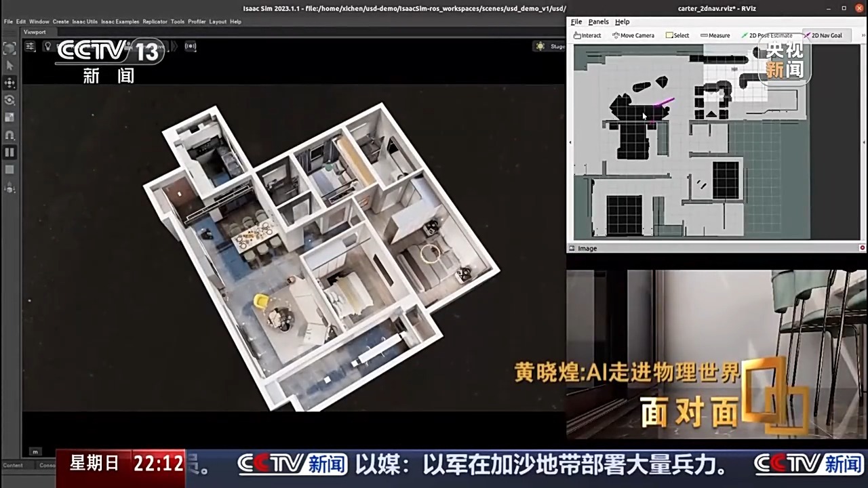Toggle the magnet Snap tool

click(9, 135)
